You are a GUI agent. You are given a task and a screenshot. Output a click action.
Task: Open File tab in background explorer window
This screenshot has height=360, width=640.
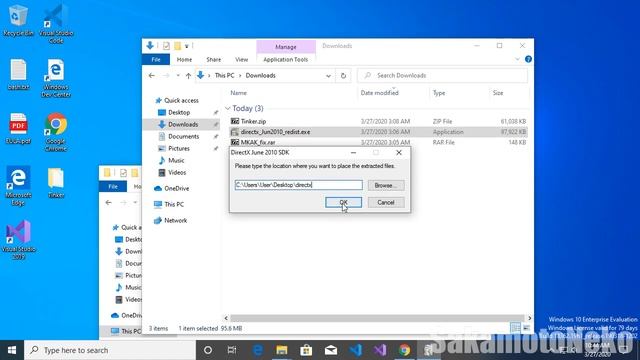pyautogui.click(x=113, y=187)
